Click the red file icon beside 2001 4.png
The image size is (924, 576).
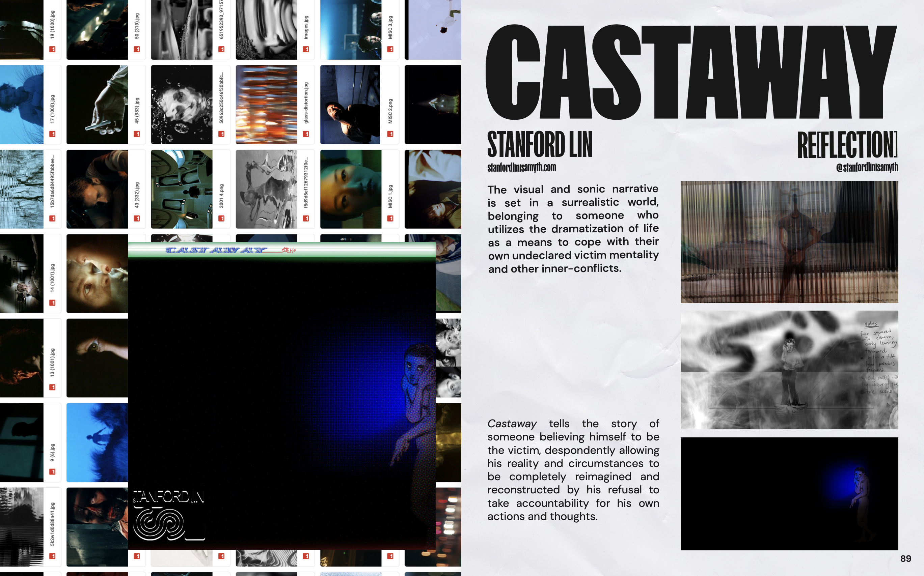click(221, 218)
